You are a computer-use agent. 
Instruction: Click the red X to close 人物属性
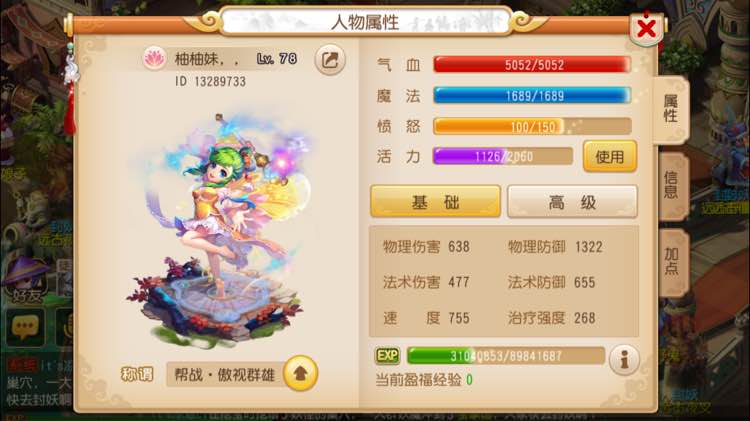coord(647,28)
